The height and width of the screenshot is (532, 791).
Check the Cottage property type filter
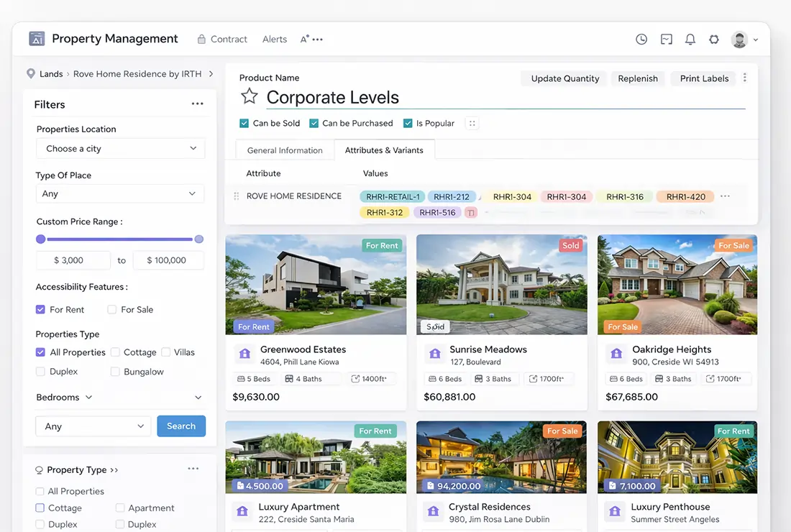click(114, 352)
